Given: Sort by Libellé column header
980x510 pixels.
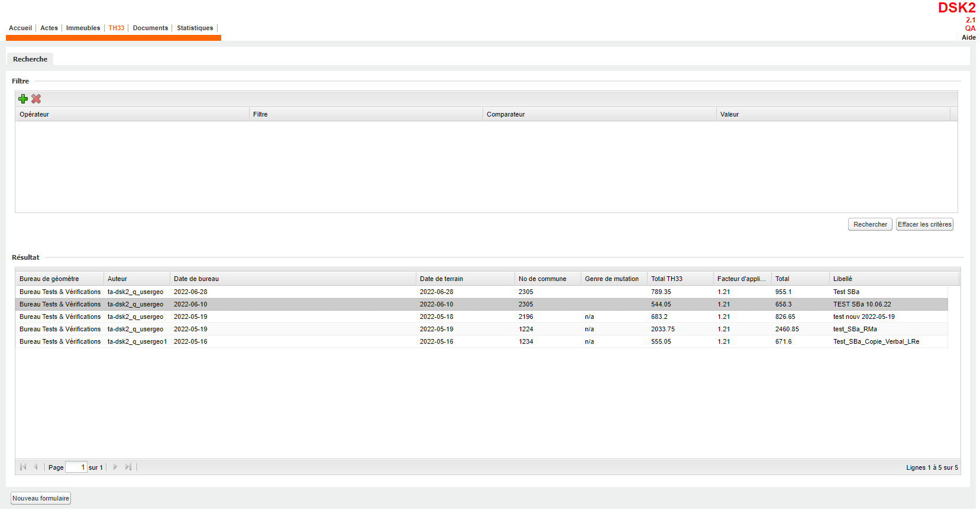Looking at the screenshot, I should point(842,279).
